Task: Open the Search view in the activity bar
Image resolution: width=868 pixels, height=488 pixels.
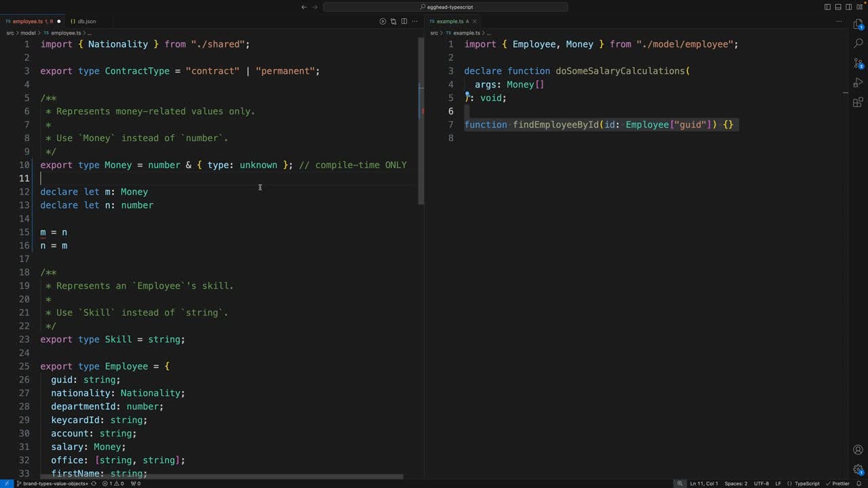Action: click(858, 43)
